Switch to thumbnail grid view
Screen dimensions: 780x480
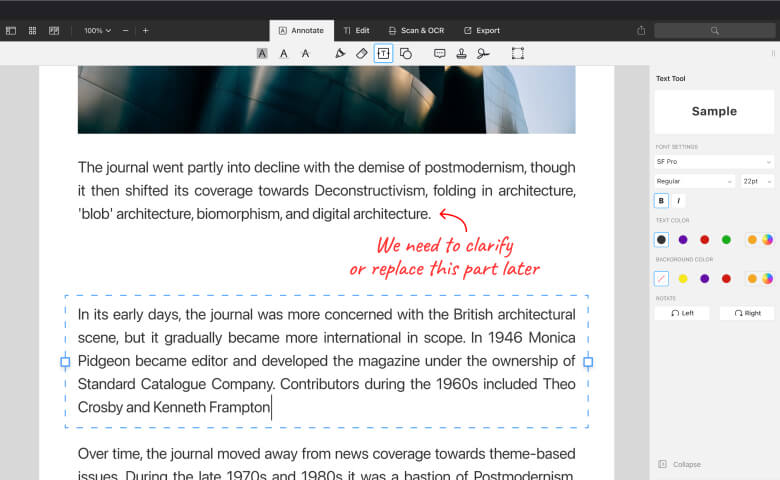tap(32, 30)
